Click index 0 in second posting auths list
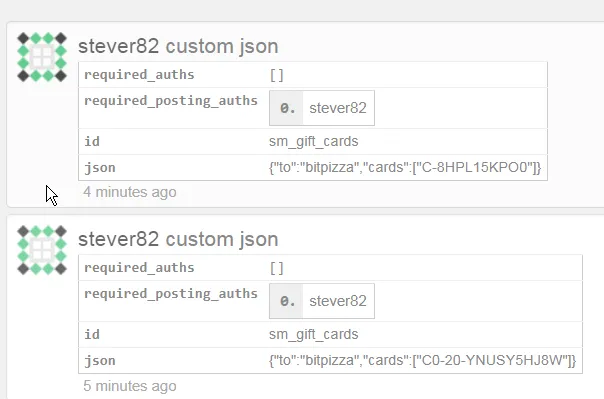Screen dimensions: 604x399 coord(287,301)
